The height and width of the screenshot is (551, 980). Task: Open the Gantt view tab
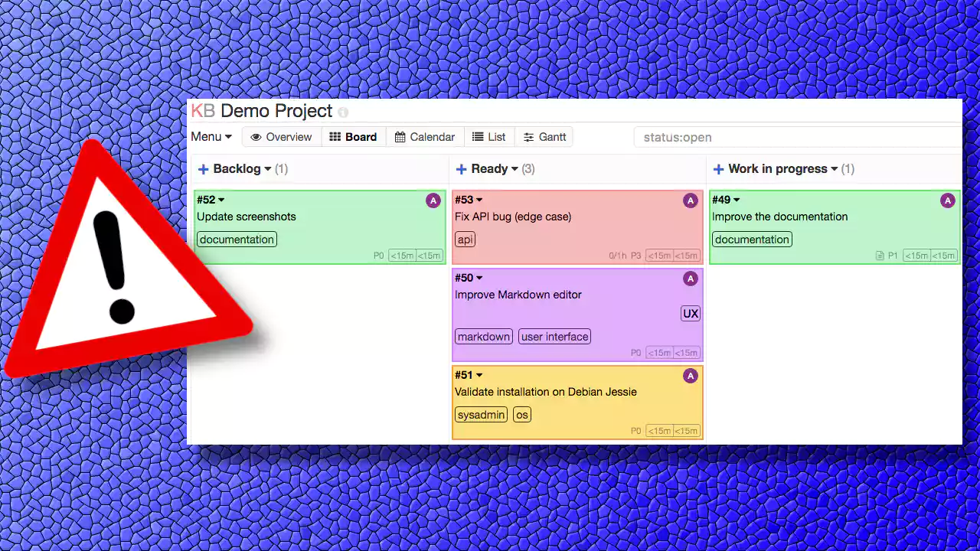(x=544, y=137)
